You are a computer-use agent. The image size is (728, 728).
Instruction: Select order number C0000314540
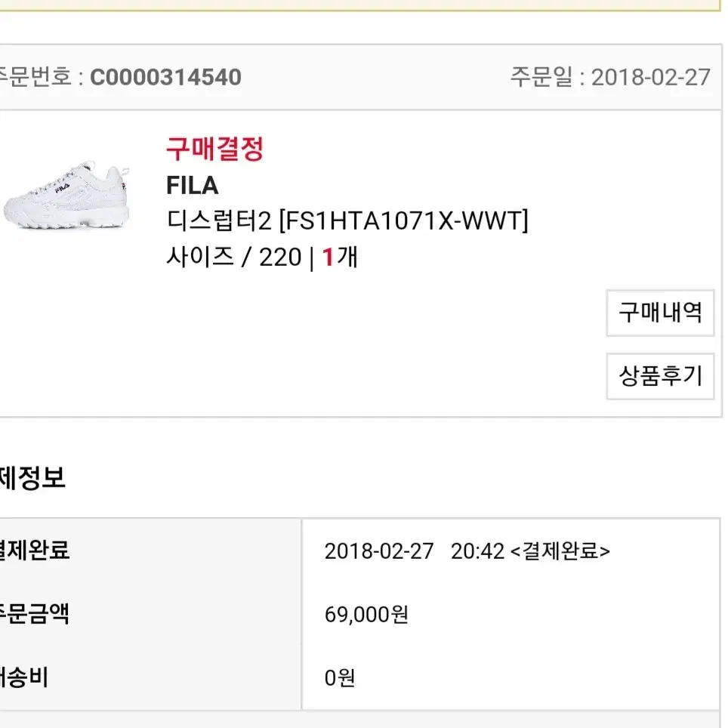tap(165, 76)
